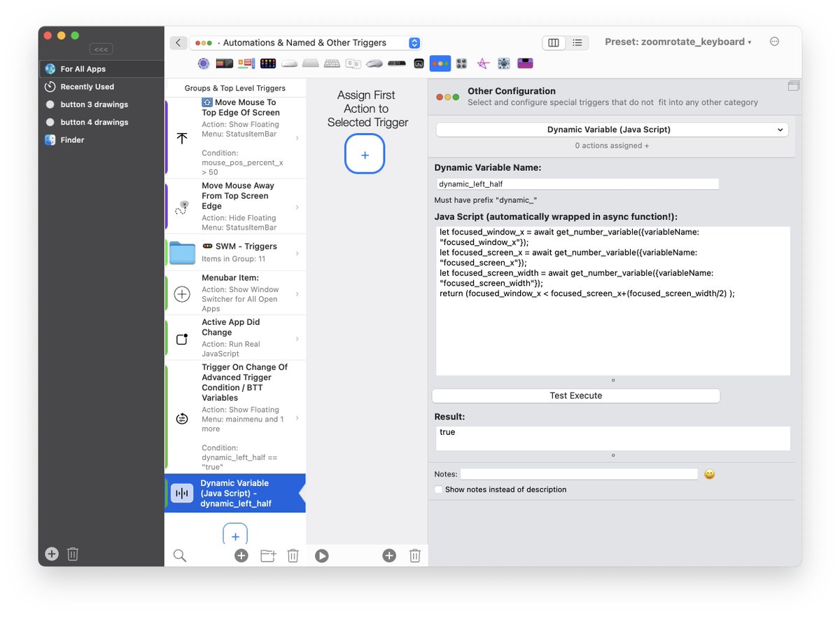Screen dimensions: 840x617
Task: Detach configuration panel window icon
Action: [793, 86]
